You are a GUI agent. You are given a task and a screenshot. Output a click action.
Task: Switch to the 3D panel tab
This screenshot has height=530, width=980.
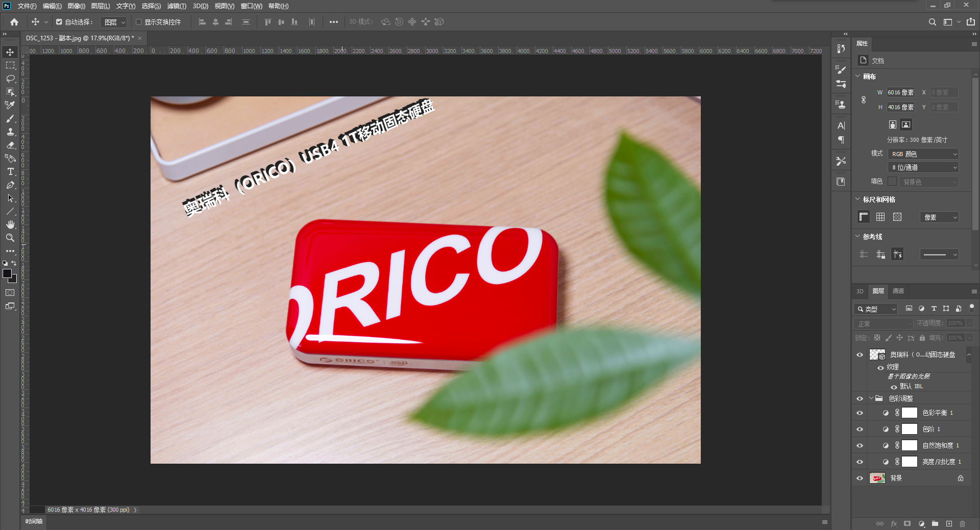[x=860, y=291]
